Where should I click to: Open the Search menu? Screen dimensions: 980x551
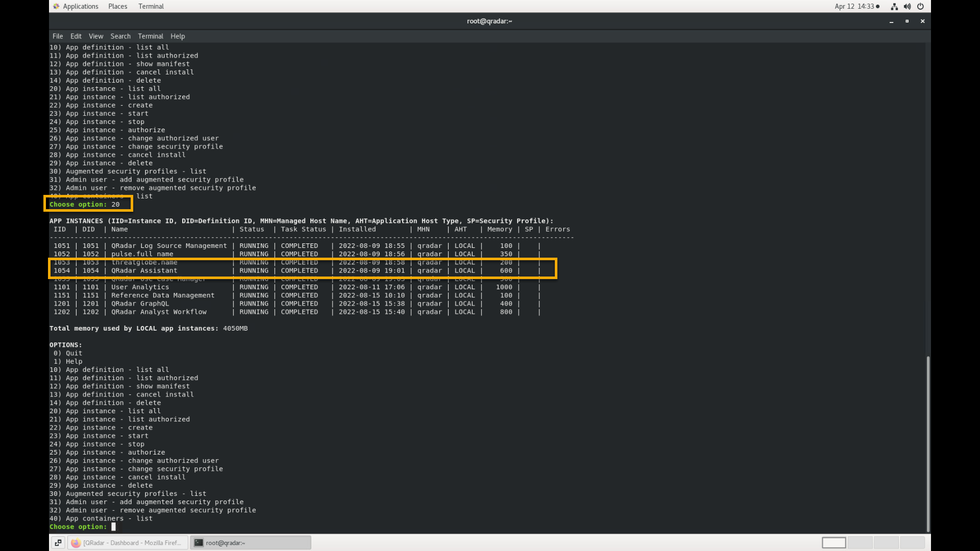pyautogui.click(x=120, y=36)
